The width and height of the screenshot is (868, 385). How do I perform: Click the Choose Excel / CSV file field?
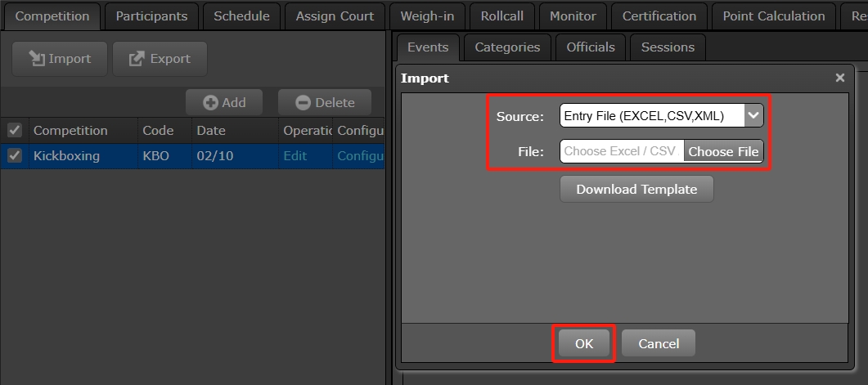click(x=621, y=151)
